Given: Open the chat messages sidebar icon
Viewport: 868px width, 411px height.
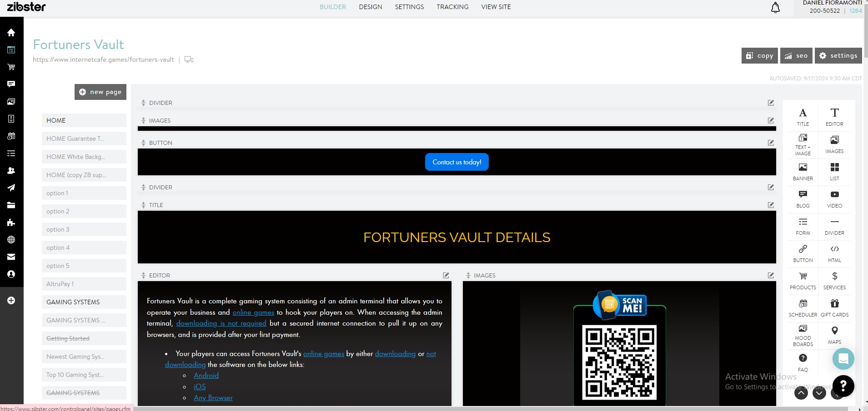Looking at the screenshot, I should [x=11, y=84].
